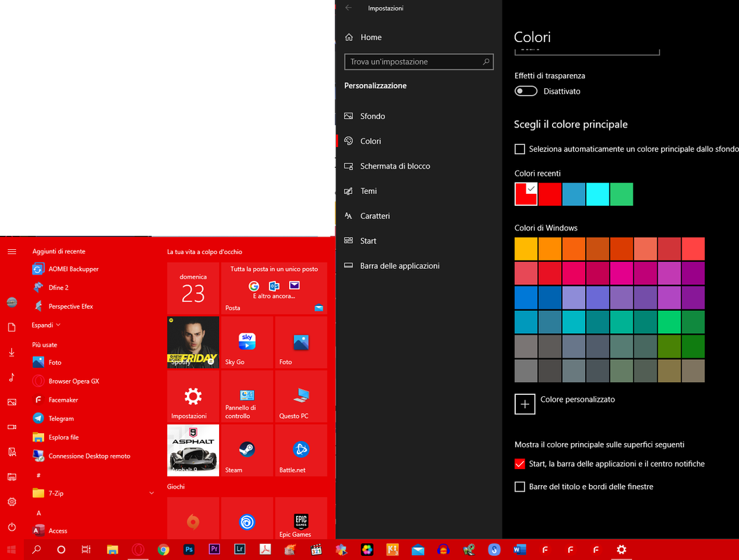Expand the Espandi recently added list

pos(45,325)
